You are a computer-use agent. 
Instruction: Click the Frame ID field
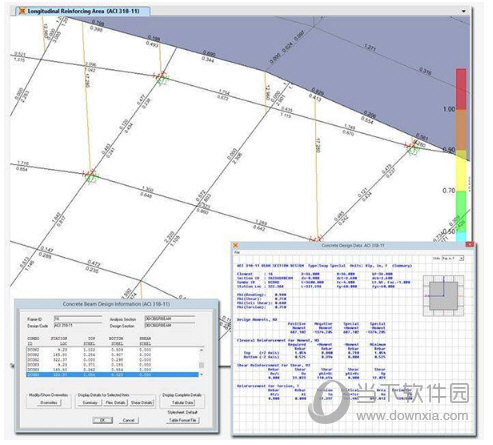(78, 319)
